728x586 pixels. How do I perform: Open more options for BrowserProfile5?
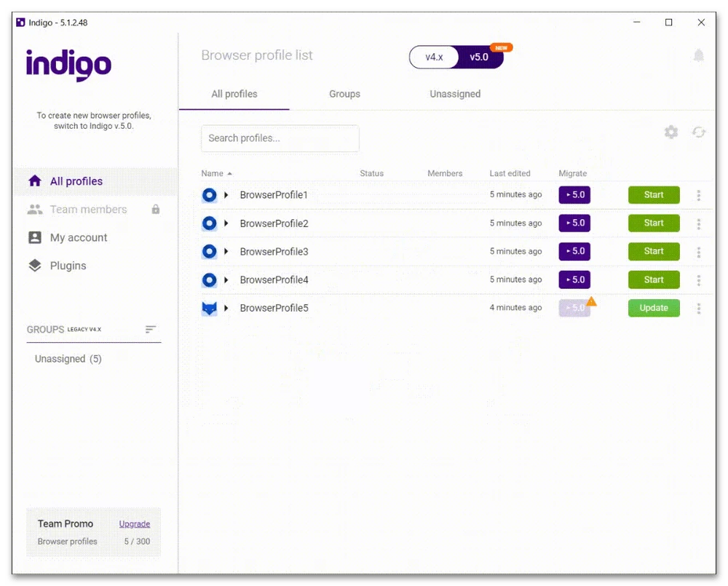point(698,309)
